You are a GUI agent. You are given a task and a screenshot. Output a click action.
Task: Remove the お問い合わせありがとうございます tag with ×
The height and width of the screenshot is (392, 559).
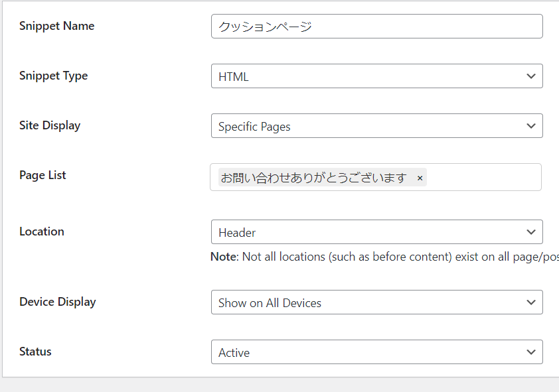tap(420, 178)
